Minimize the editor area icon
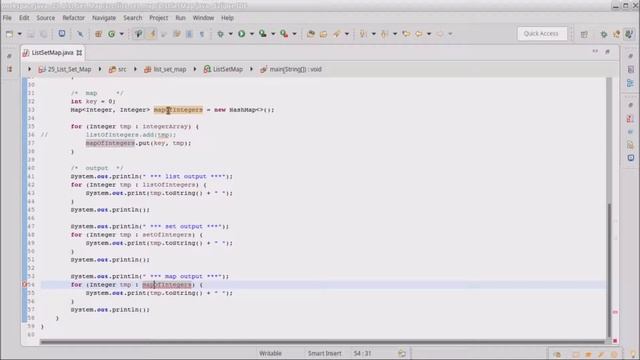 [x=595, y=52]
